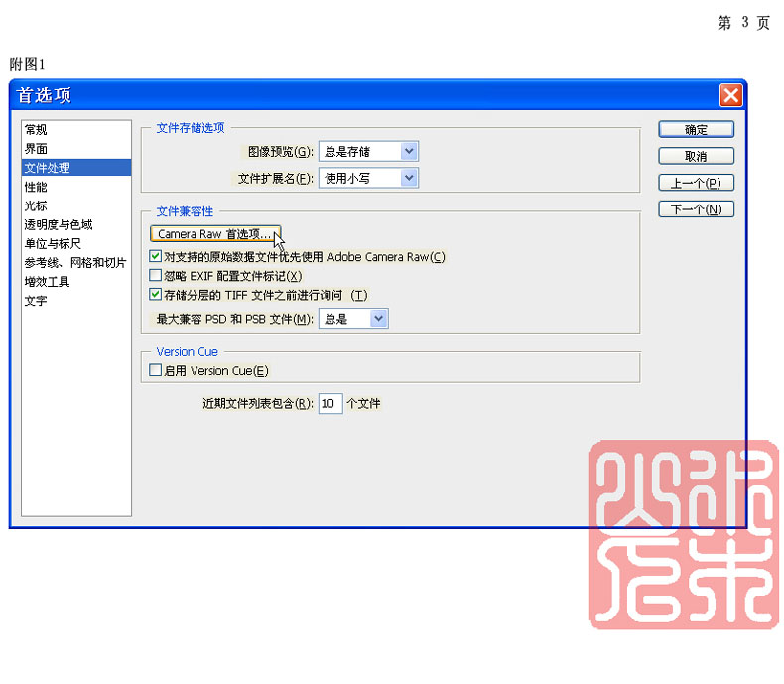Enable 忽略 EXIF 配置文件标记 checkbox

click(156, 276)
